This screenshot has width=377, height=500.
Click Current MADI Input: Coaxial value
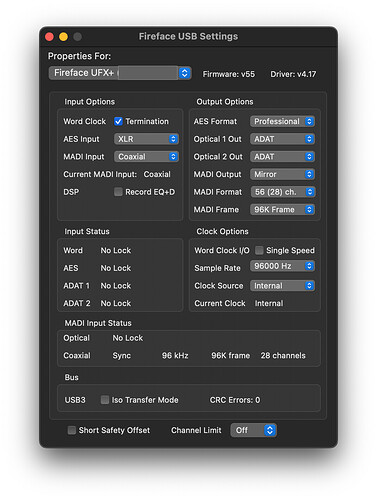(x=157, y=174)
